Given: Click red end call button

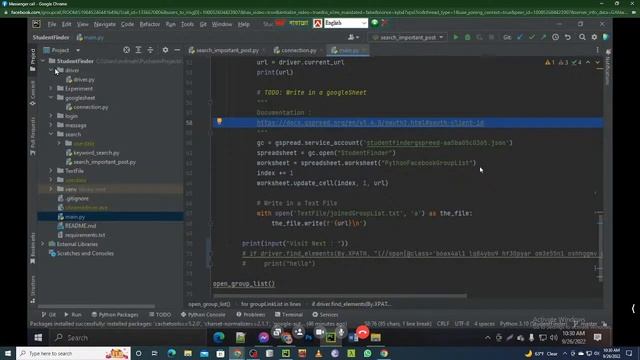Looking at the screenshot, I should coord(362,333).
